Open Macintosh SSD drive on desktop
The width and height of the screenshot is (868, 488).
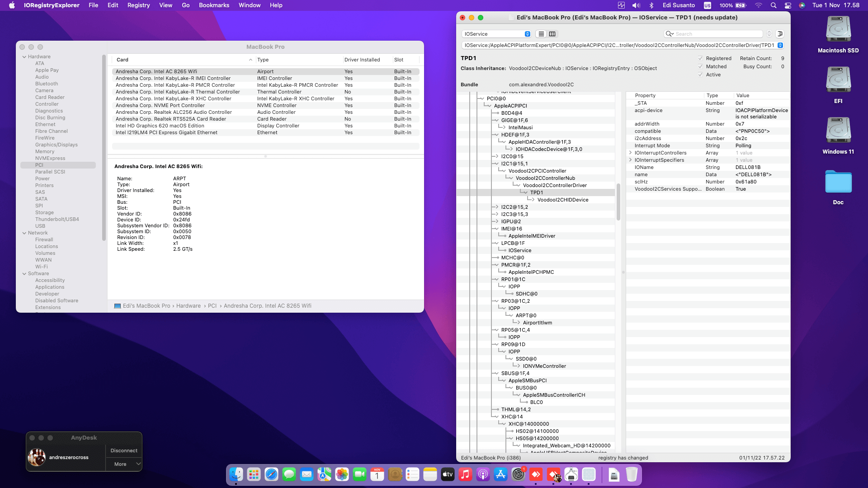coord(838,30)
